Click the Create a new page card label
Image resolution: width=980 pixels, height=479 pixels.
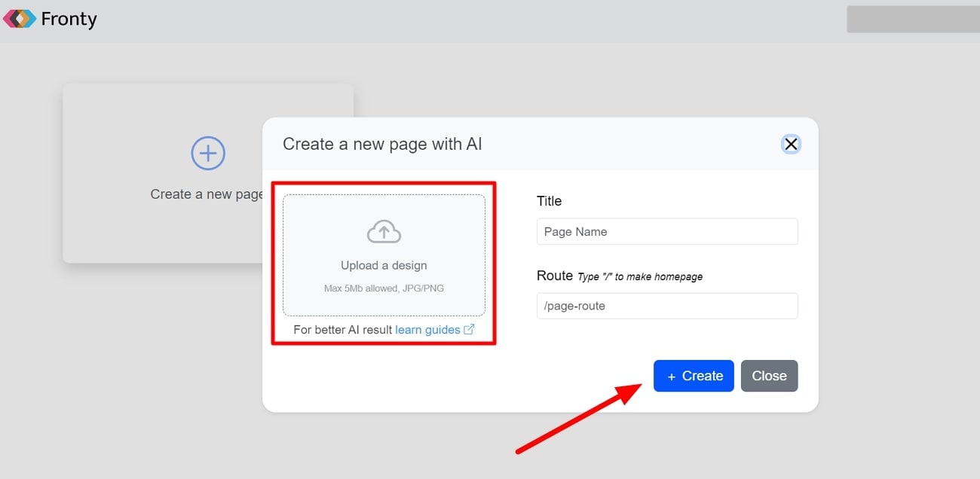pyautogui.click(x=207, y=194)
